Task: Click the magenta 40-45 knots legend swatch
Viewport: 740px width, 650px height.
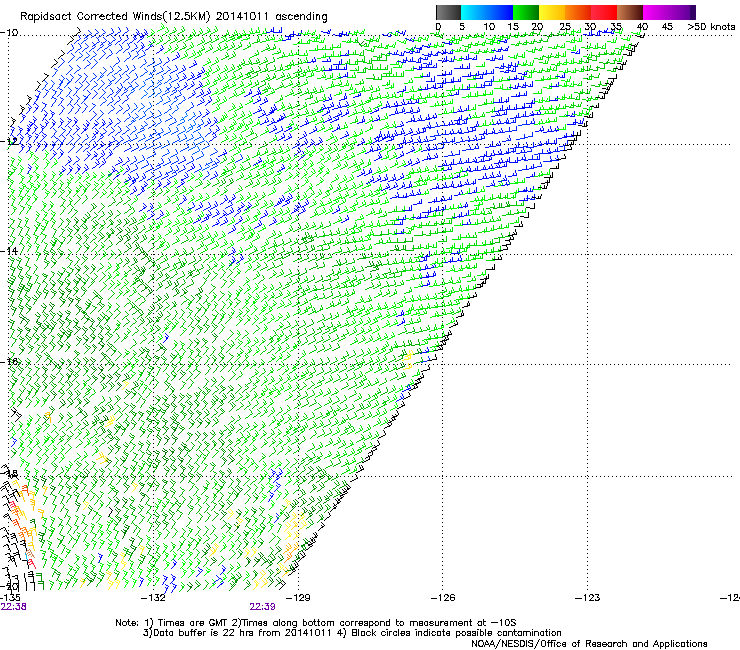Action: tap(656, 12)
